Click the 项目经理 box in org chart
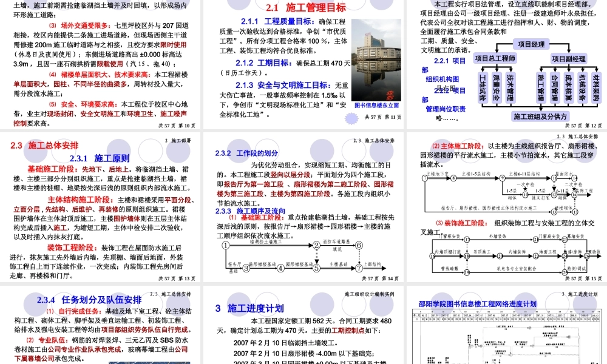 pyautogui.click(x=531, y=44)
